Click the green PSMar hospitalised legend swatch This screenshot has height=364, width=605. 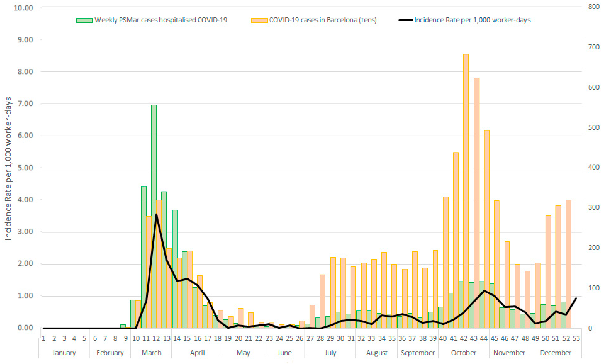[x=84, y=20]
